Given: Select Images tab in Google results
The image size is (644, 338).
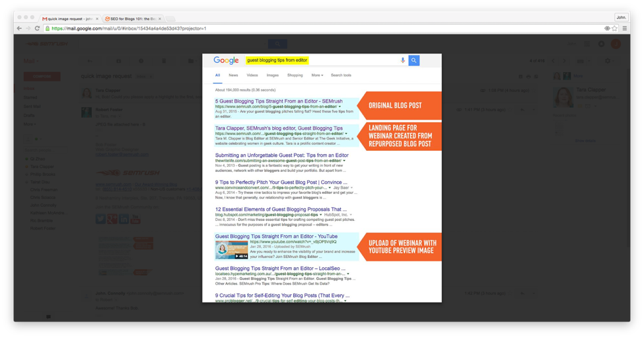Looking at the screenshot, I should [272, 75].
